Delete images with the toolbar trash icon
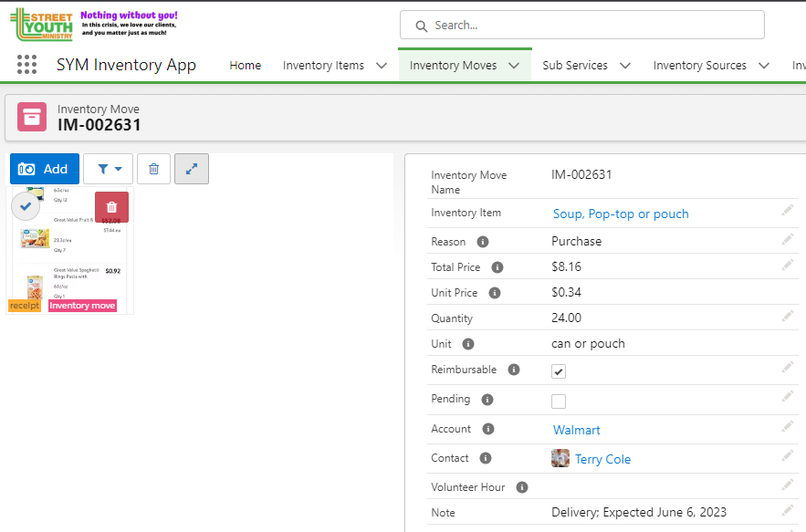The image size is (806, 532). point(153,169)
